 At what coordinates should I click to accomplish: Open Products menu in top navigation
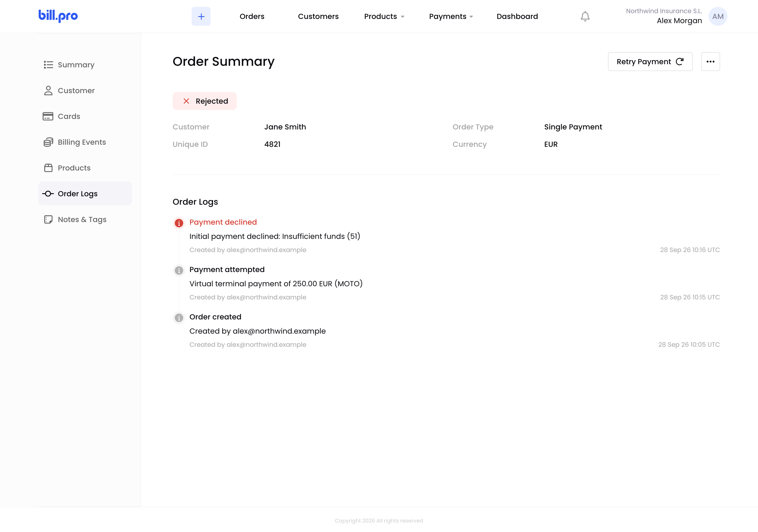380,16
